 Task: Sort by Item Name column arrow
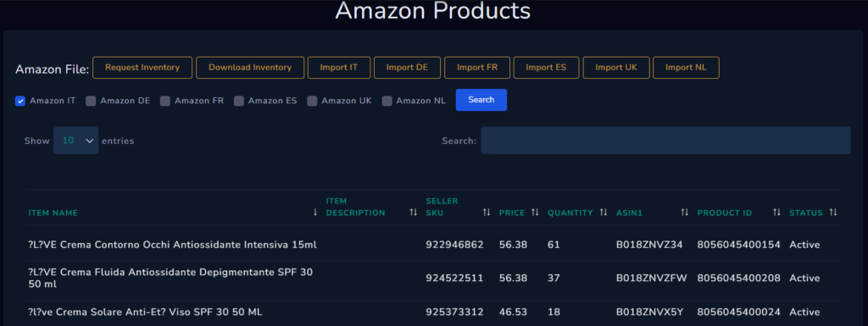click(315, 213)
